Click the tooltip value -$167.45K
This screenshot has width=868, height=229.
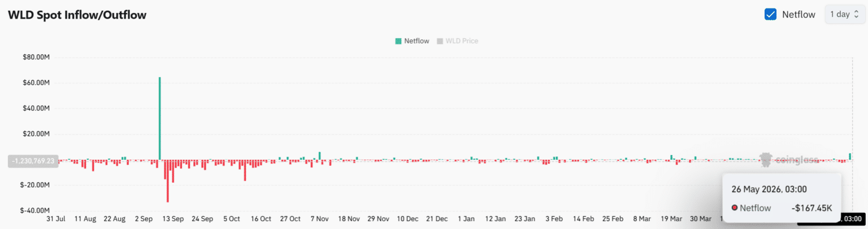(812, 208)
